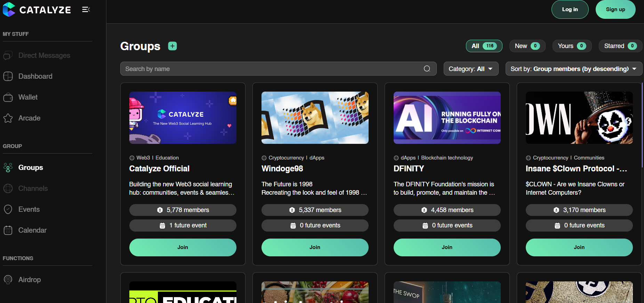Image resolution: width=644 pixels, height=303 pixels.
Task: Click category globe icon on DFINITY
Action: (396, 158)
